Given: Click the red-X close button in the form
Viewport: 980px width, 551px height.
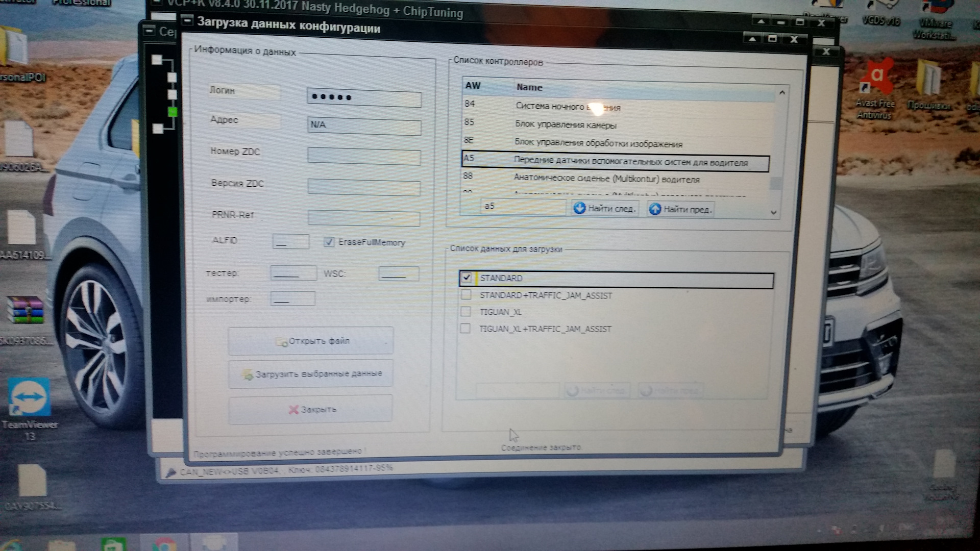Looking at the screenshot, I should coord(310,409).
